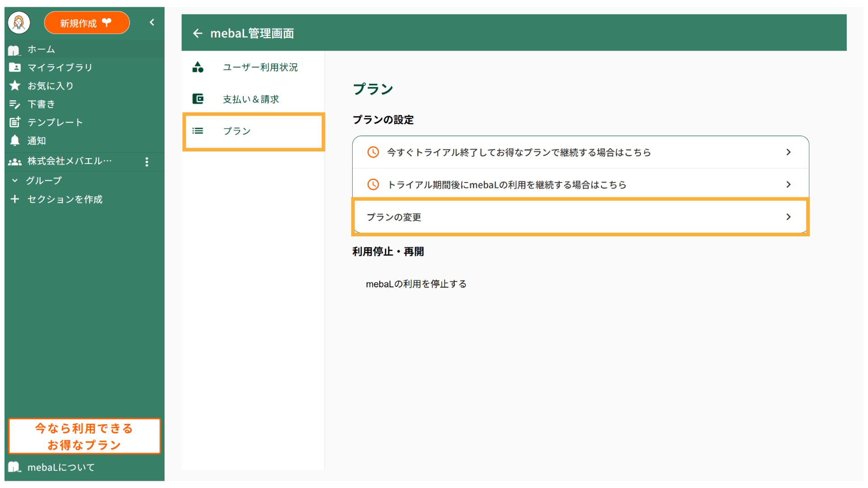Viewport: 868px width, 488px height.
Task: Open the ホーム sidebar item
Action: pyautogui.click(x=41, y=49)
